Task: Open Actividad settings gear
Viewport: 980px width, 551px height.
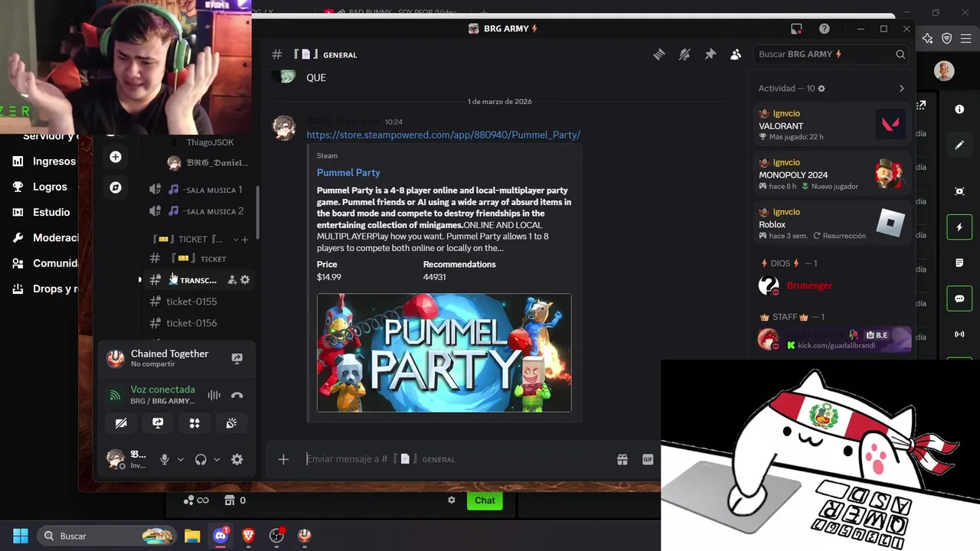Action: [822, 89]
